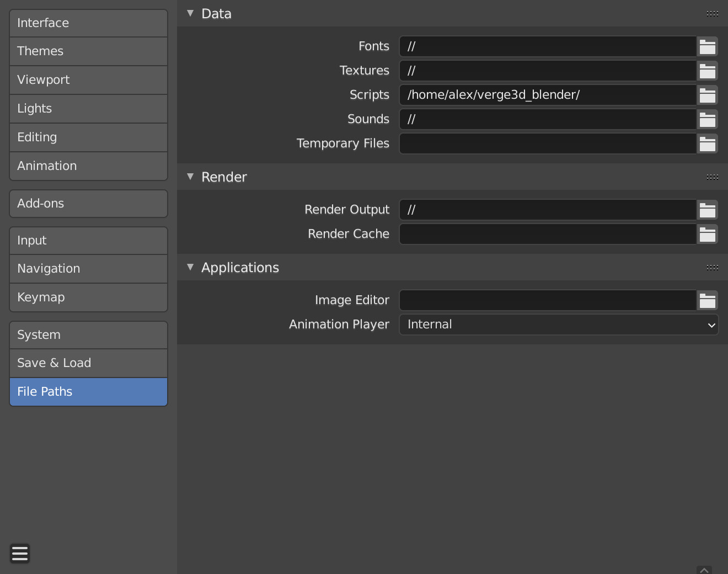Browse for Image Editor executable
728x574 pixels.
click(707, 300)
